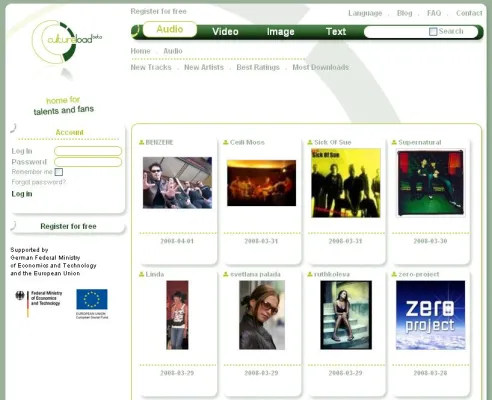
Task: Click the Sick Of Sue artist name
Action: point(333,142)
